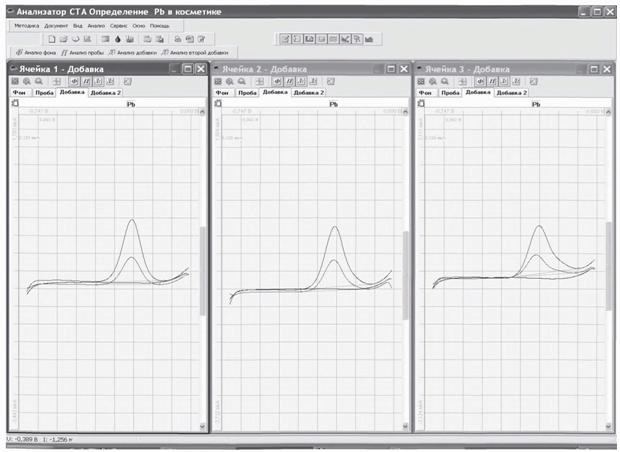Screen dimensions: 620x452
Task: Click vertical scrollbar of Ячейка 3 graph
Action: pyautogui.click(x=609, y=270)
